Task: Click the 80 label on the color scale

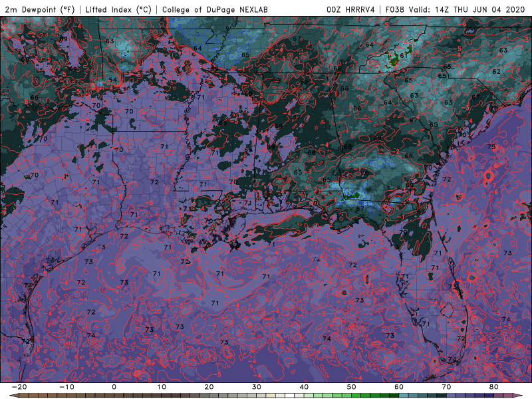Action: point(494,387)
